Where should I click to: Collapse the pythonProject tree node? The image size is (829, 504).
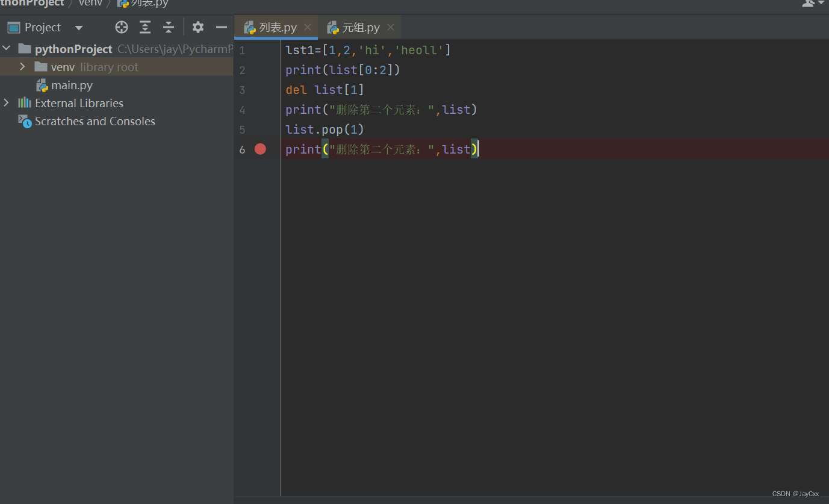(x=6, y=48)
